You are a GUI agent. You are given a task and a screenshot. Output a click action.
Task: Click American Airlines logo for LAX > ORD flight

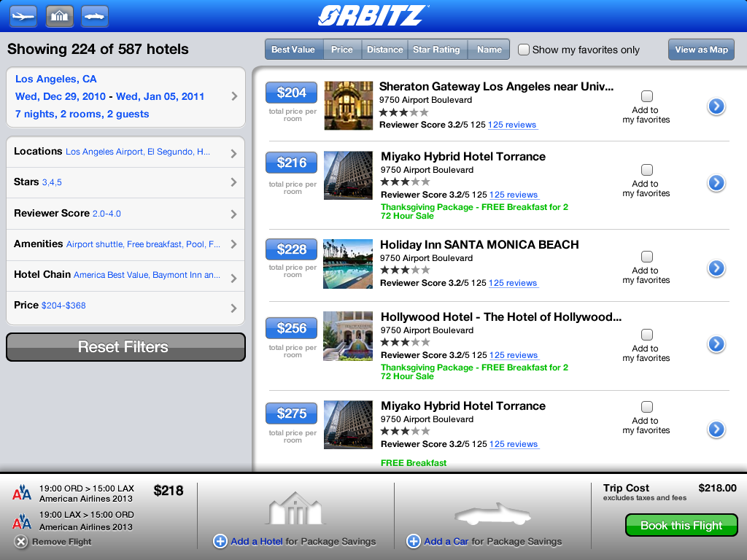click(21, 521)
